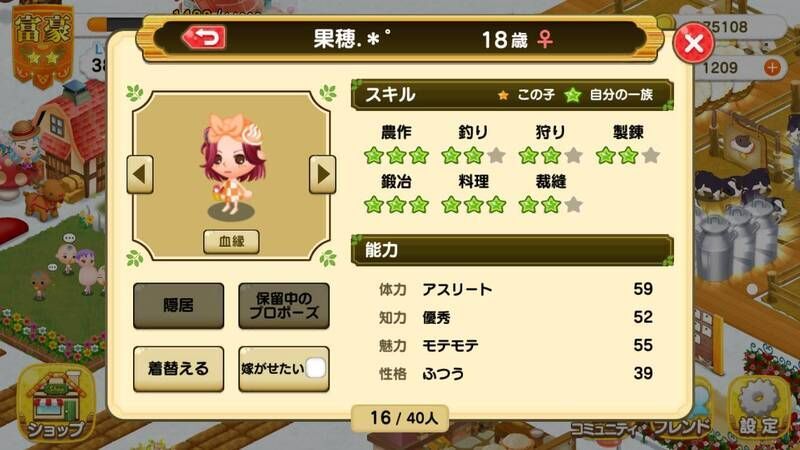Open the 設定 settings gear
This screenshot has height=450, width=800.
click(x=759, y=408)
